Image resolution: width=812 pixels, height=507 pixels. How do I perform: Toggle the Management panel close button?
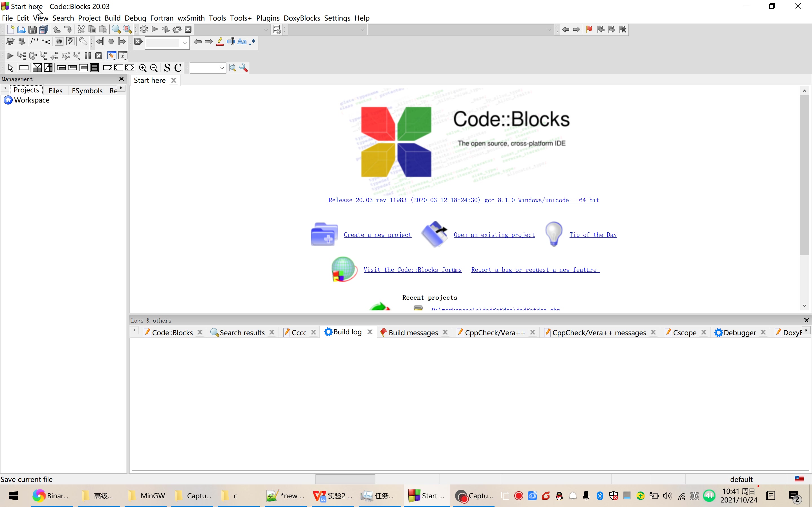(x=121, y=78)
